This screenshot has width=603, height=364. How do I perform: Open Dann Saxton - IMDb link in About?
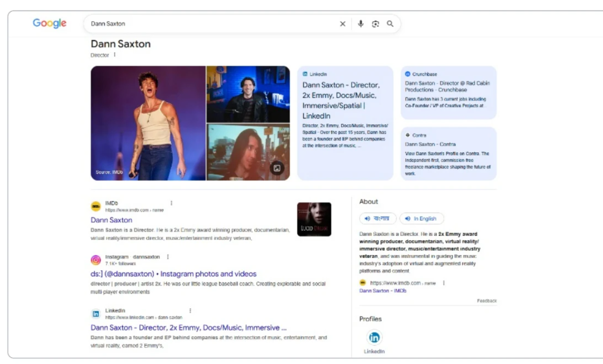pyautogui.click(x=383, y=291)
